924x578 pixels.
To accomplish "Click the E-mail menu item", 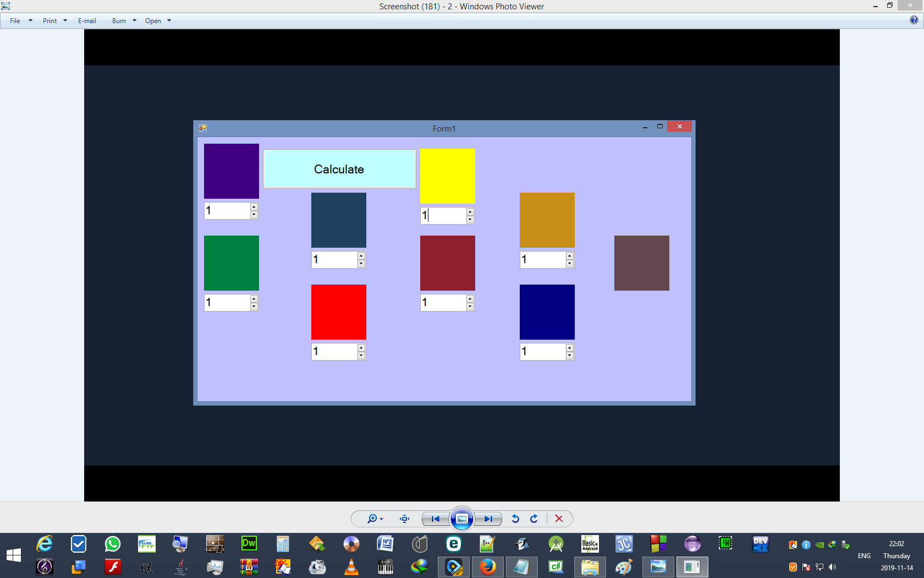I will 87,21.
